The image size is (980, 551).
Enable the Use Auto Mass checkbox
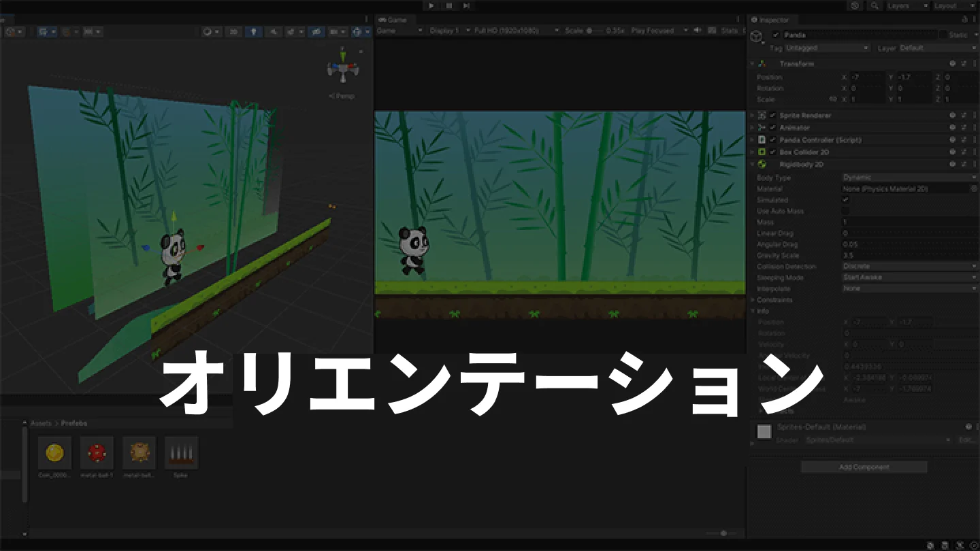click(846, 211)
